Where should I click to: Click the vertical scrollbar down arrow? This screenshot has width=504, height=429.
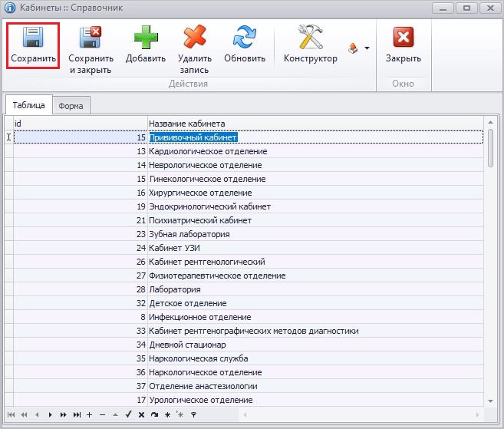coord(491,401)
